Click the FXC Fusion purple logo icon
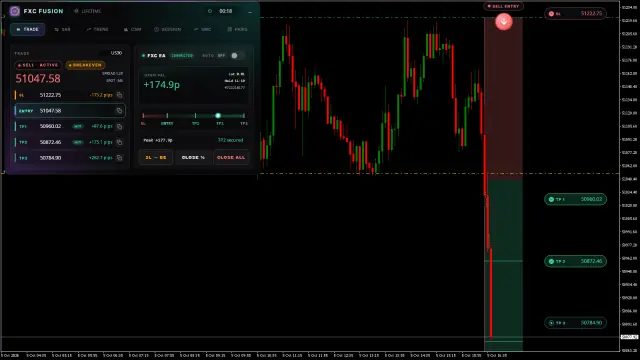The image size is (640, 360). (15, 11)
